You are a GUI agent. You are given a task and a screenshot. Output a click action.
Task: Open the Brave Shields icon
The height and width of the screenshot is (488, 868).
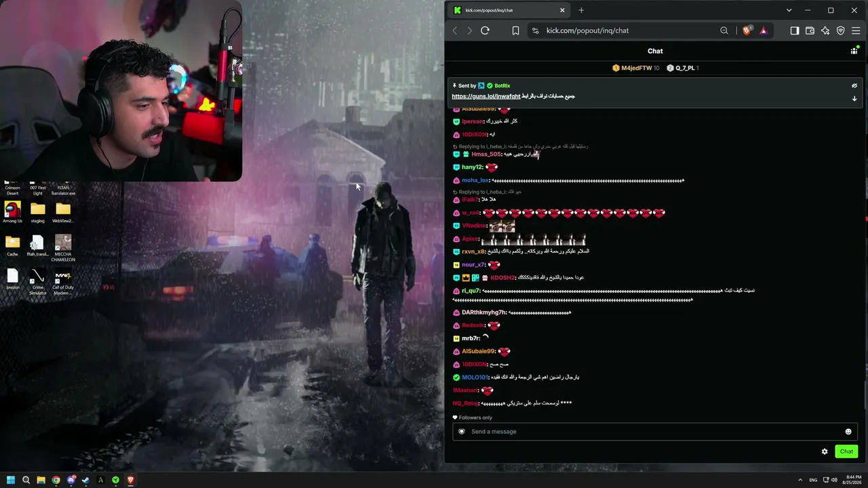[x=747, y=30]
